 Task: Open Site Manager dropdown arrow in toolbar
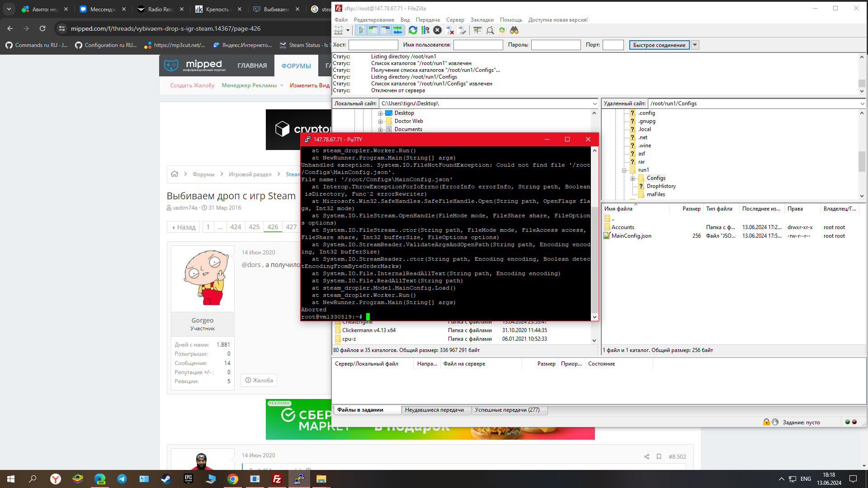point(348,30)
